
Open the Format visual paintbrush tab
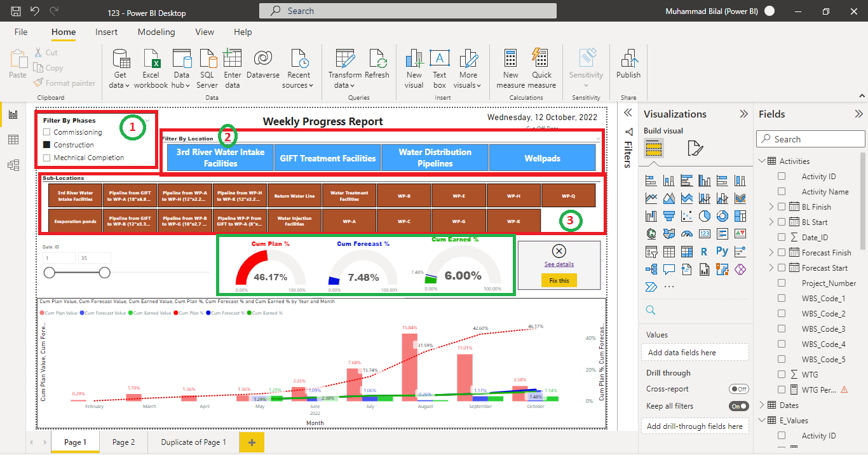(x=696, y=149)
